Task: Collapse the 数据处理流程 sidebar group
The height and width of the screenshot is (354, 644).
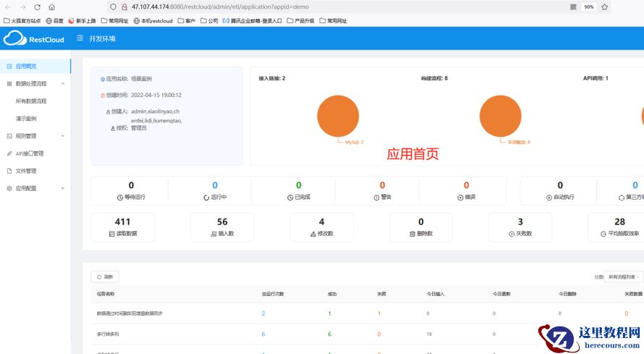Action: click(x=63, y=84)
